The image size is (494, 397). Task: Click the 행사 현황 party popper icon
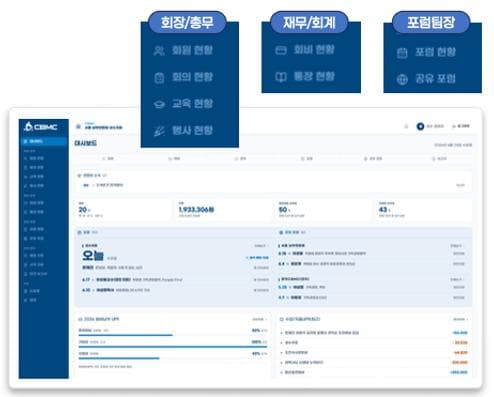tap(159, 131)
